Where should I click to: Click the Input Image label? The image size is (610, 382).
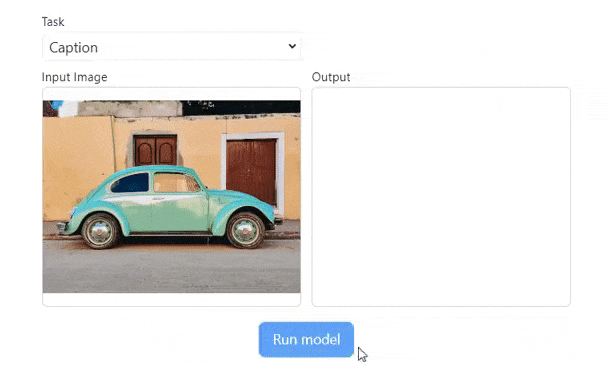click(75, 77)
